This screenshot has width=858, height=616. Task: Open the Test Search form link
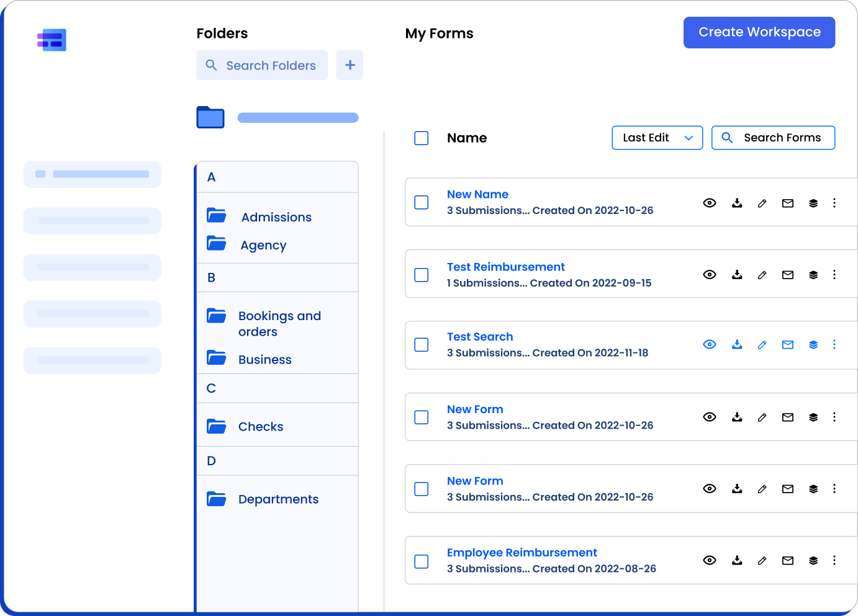(480, 337)
